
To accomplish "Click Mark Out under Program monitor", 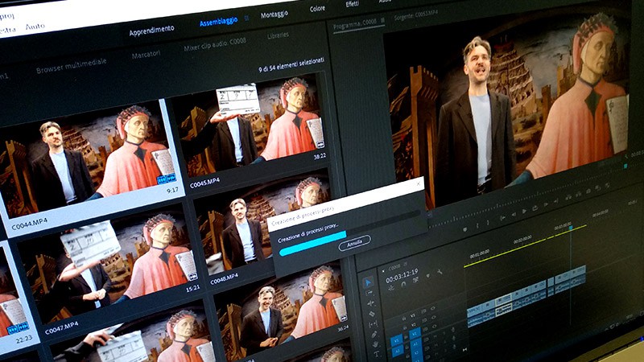I will (x=488, y=223).
